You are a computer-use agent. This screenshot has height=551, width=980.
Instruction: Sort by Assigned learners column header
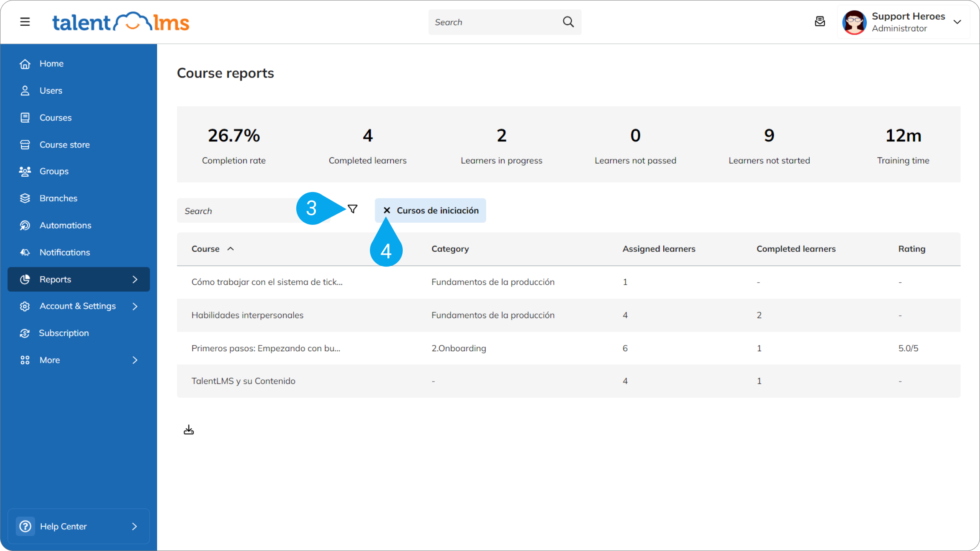[659, 249]
